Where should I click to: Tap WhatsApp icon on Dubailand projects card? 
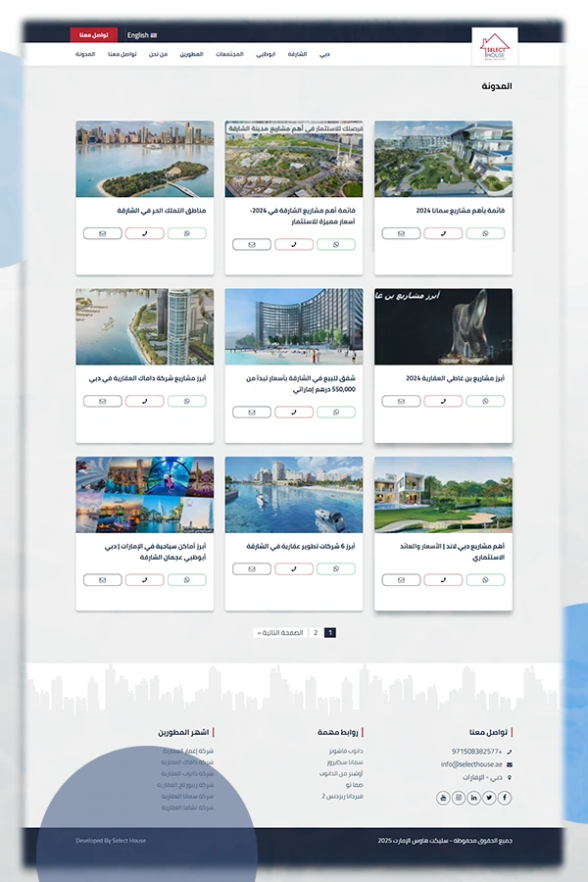[x=485, y=580]
